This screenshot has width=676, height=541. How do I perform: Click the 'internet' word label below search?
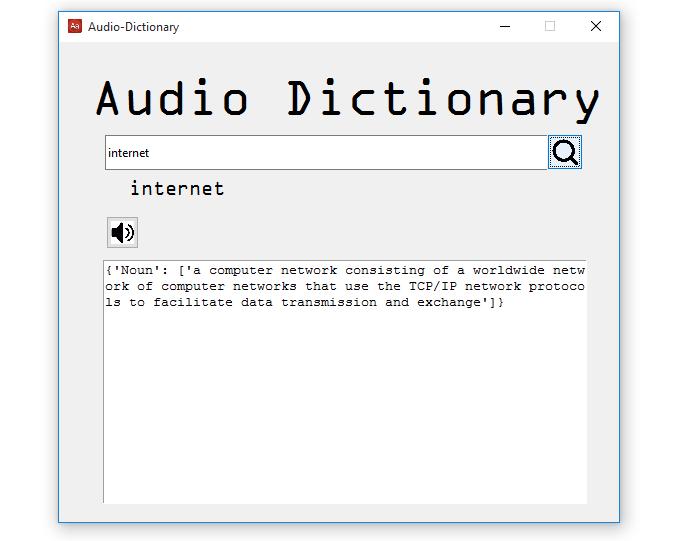[177, 189]
